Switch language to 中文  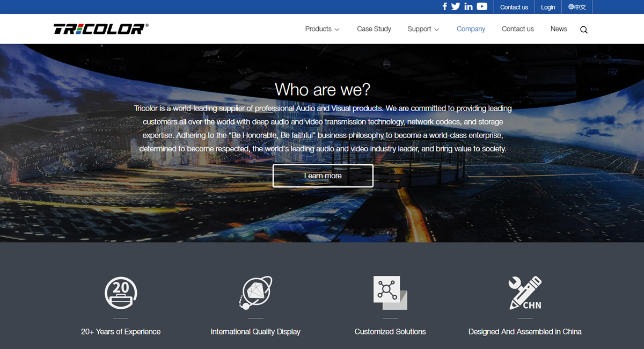pos(577,7)
